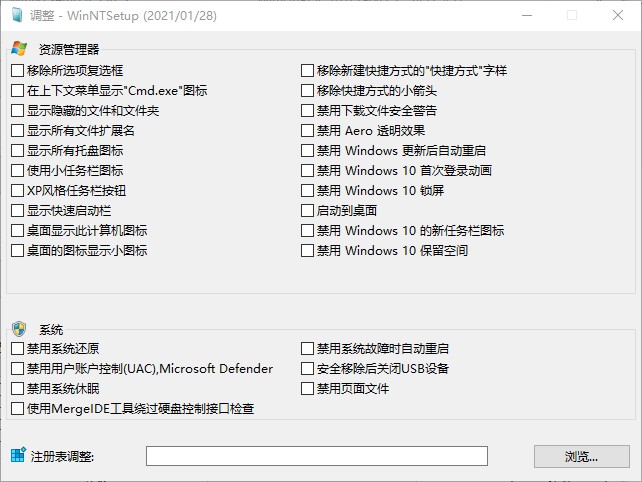
Task: Enable 桌面的图标显示小图标 option
Action: (x=17, y=251)
